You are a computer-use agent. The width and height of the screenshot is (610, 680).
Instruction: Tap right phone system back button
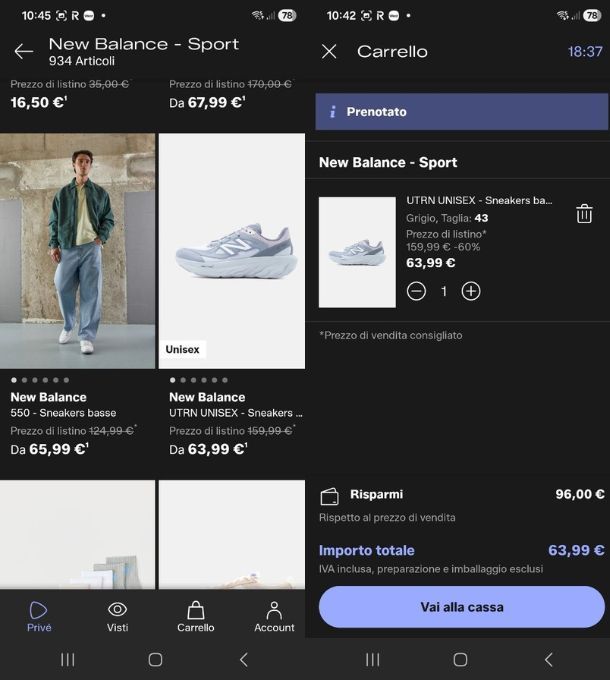click(548, 660)
